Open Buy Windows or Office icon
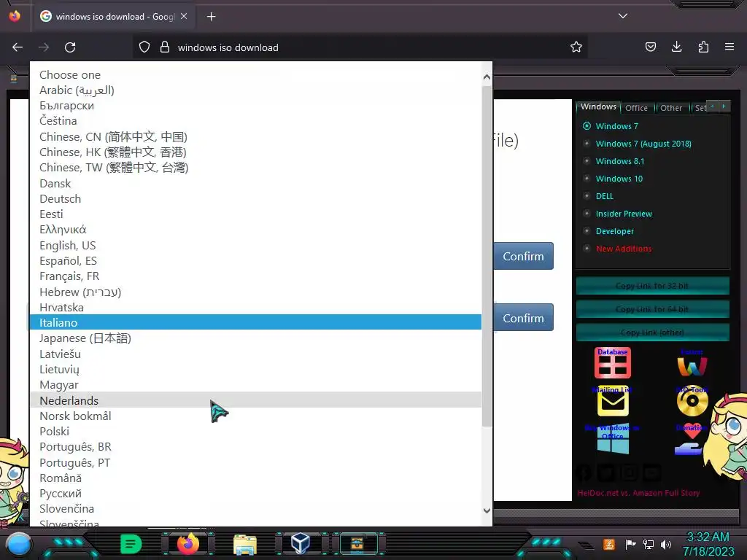This screenshot has width=747, height=560. (x=613, y=438)
